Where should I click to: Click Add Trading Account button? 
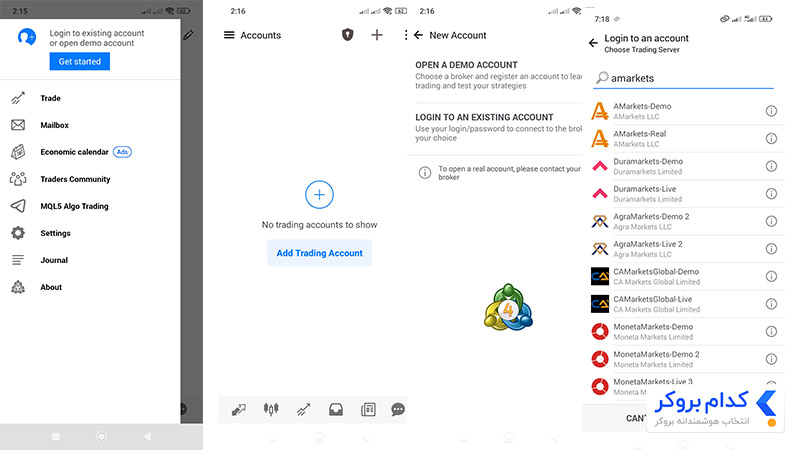(319, 253)
